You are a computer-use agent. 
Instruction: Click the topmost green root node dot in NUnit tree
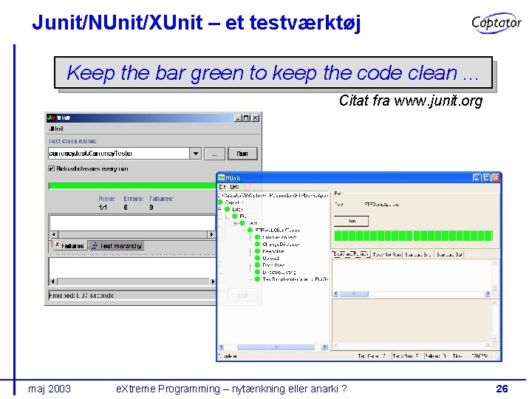[220, 202]
